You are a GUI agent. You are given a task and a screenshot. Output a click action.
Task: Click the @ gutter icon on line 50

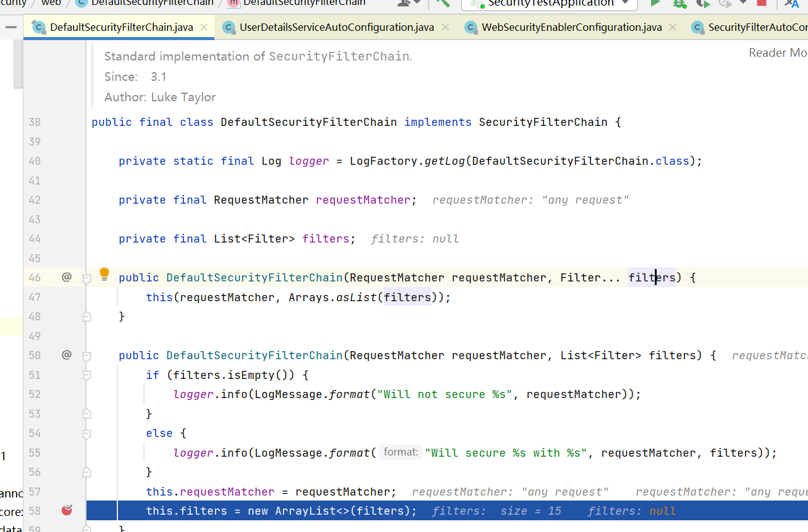(x=67, y=355)
